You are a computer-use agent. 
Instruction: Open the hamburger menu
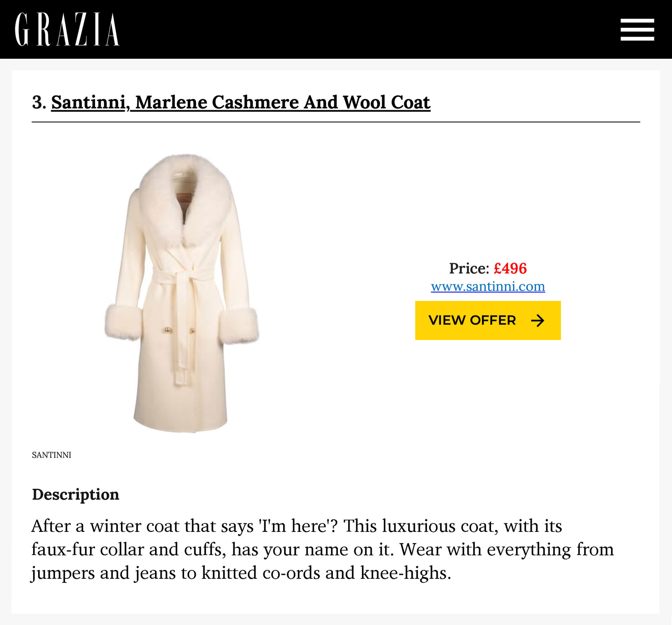[637, 30]
